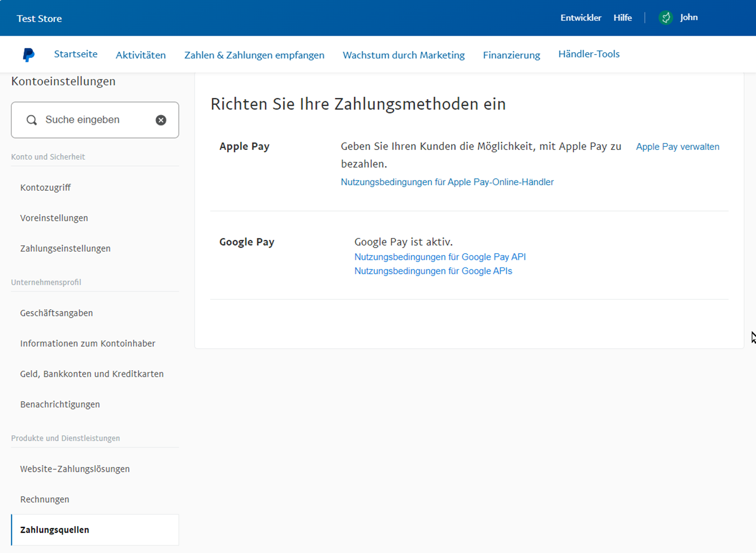Image resolution: width=756 pixels, height=553 pixels.
Task: Open Nutzungsbedingungen für Google APIs link
Action: pyautogui.click(x=433, y=271)
